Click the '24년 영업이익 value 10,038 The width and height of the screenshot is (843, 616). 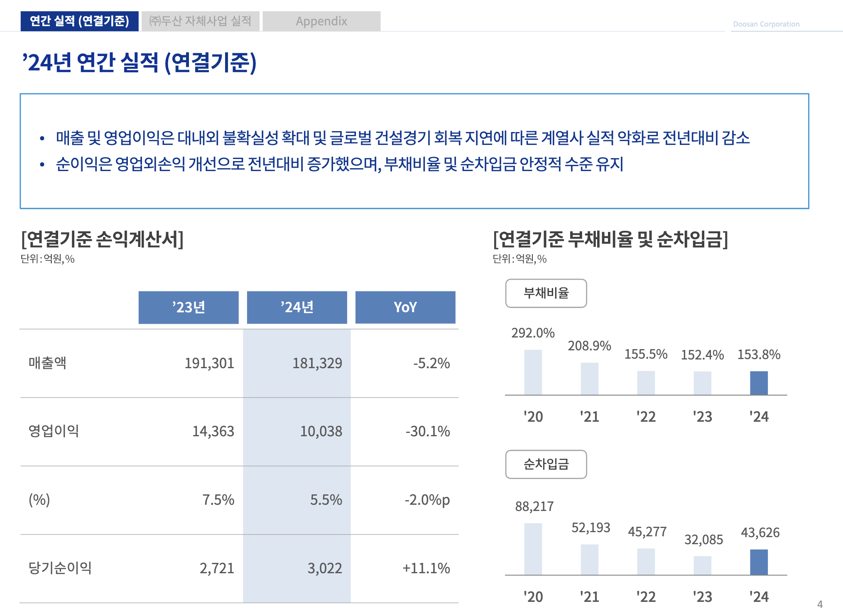321,431
